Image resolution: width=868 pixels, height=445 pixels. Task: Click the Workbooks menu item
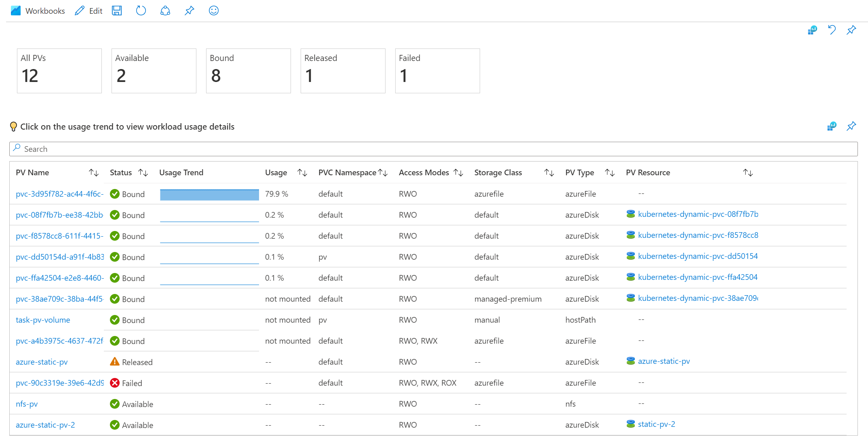pos(37,10)
